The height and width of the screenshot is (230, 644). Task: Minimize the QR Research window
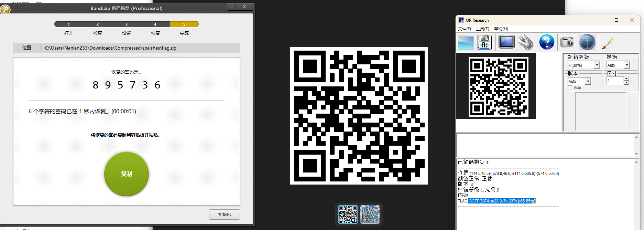601,20
